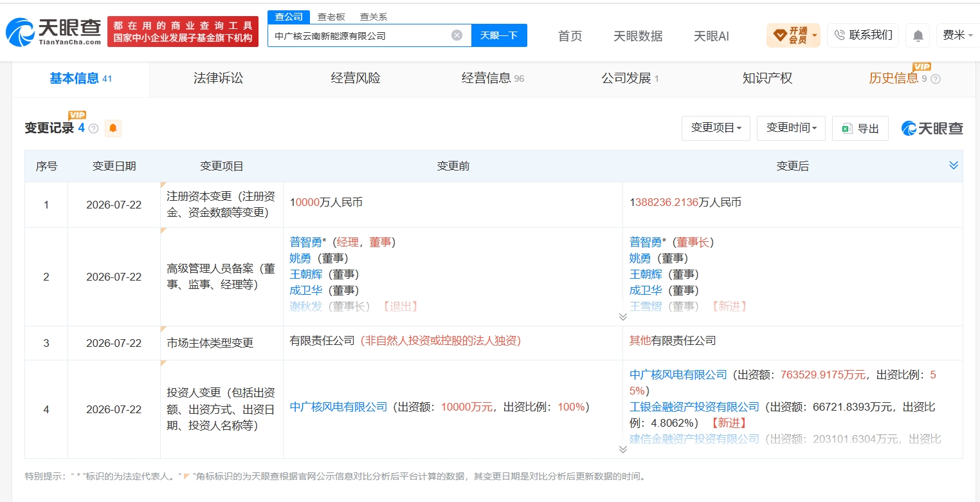This screenshot has width=980, height=502.
Task: Click the 1388236.2136万人民币 value
Action: click(685, 203)
